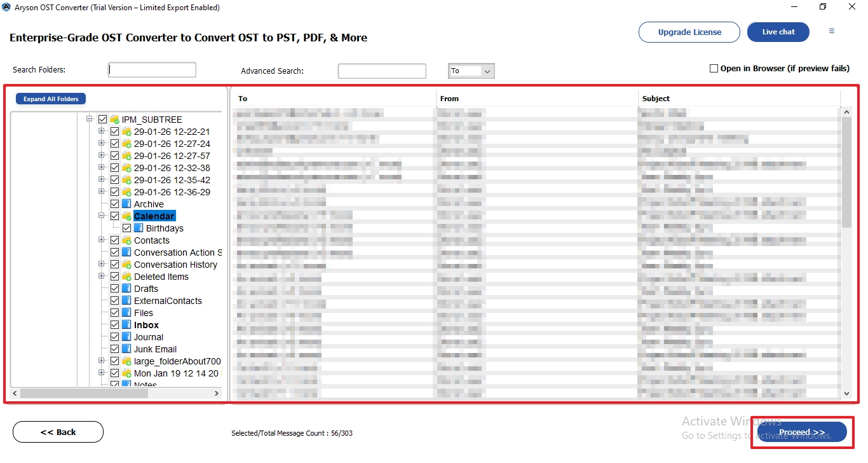Viewport: 868px width, 463px height.
Task: Click the icon of Conversation Action S folder
Action: click(126, 252)
